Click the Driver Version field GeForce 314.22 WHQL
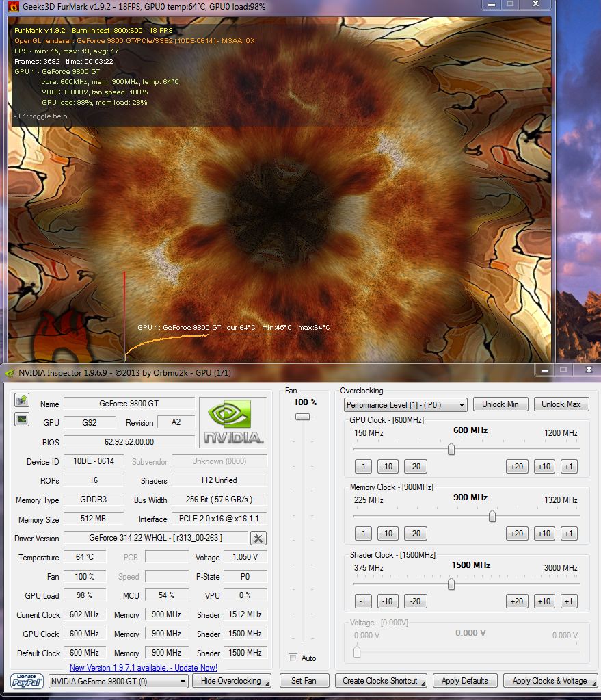This screenshot has width=601, height=700. [x=156, y=538]
